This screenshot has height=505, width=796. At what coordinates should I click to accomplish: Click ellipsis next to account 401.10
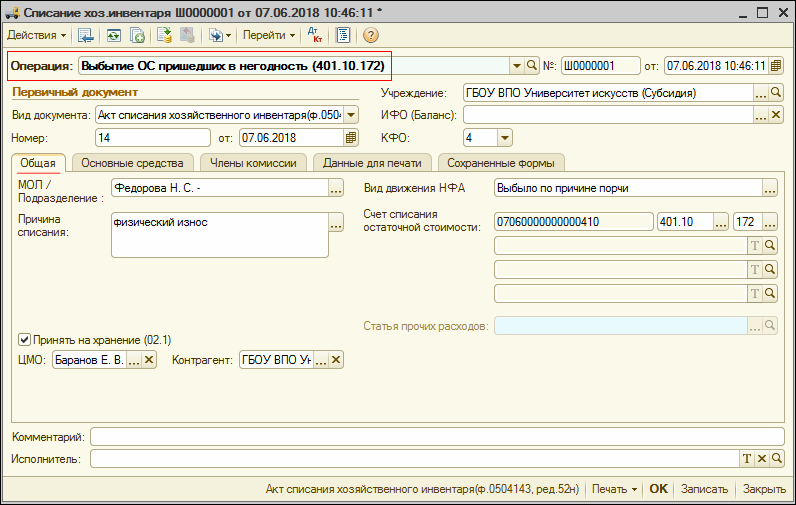pos(721,222)
